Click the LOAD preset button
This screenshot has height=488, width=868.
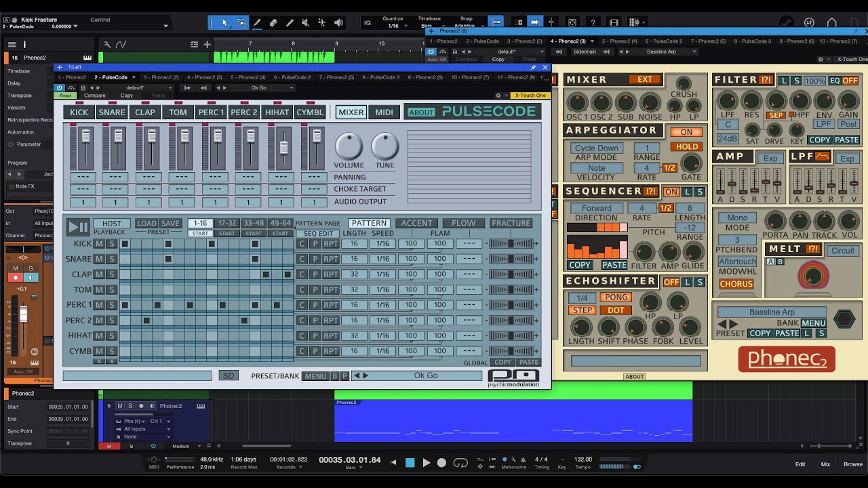coord(146,223)
